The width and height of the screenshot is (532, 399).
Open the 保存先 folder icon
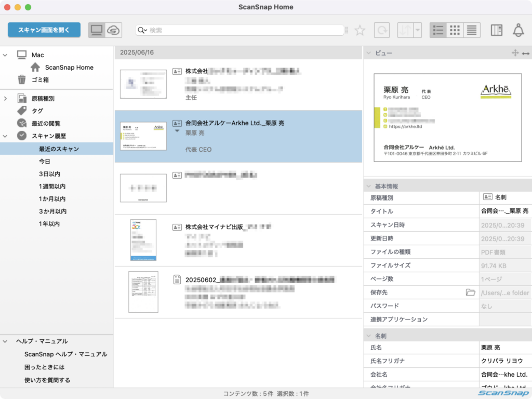471,292
